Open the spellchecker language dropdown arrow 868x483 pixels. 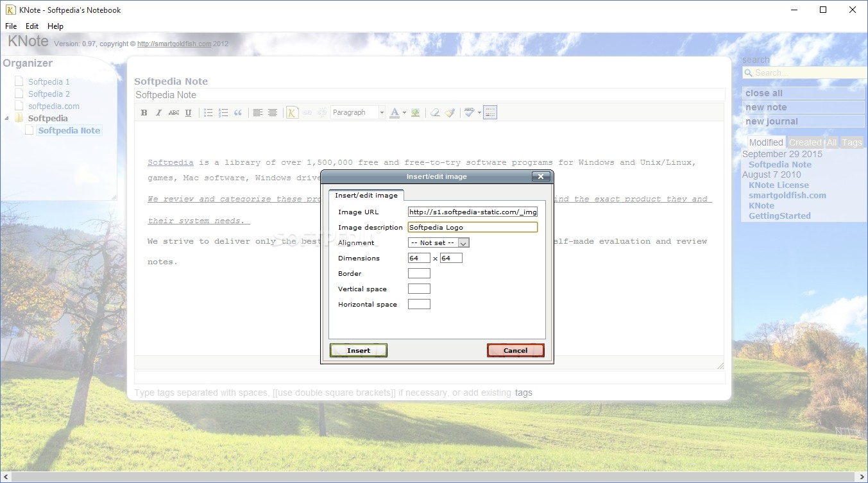479,113
